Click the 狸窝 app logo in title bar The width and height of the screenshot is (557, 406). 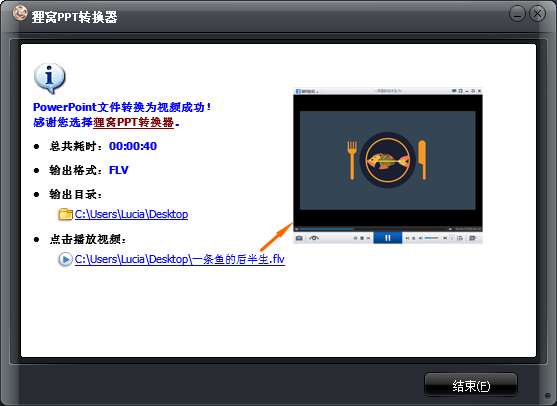[x=20, y=13]
